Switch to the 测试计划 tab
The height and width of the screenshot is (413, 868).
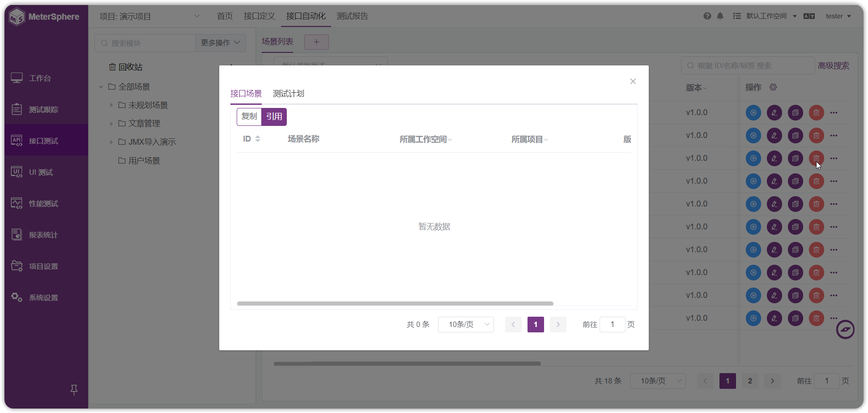pos(289,94)
